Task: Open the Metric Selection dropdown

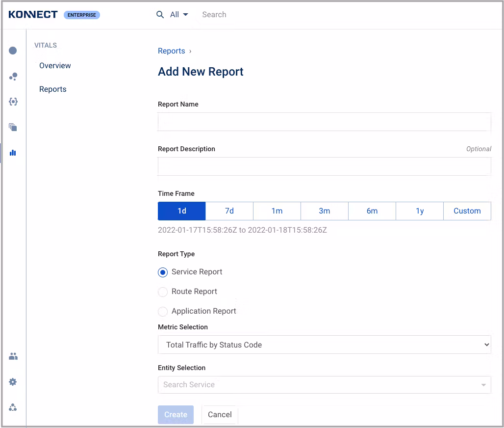Action: pos(324,345)
